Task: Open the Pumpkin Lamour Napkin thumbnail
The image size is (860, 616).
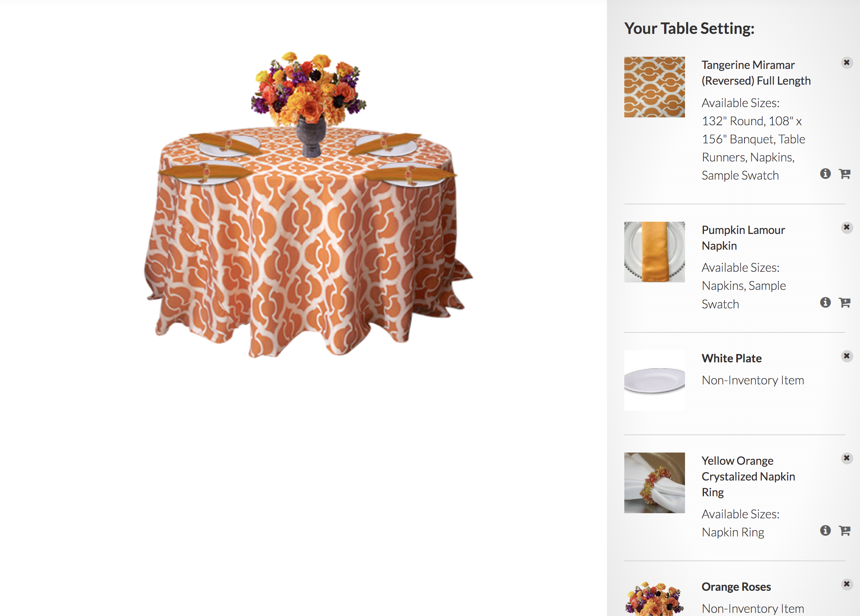Action: click(x=654, y=252)
